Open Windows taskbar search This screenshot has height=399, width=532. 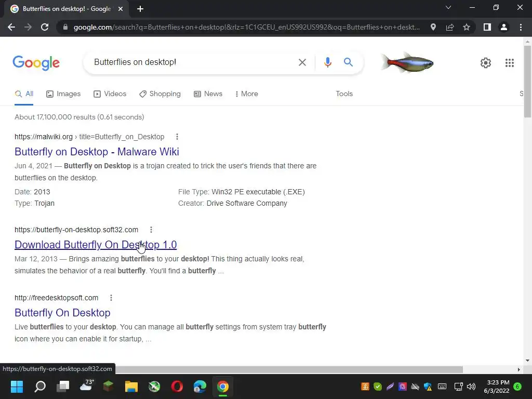click(40, 387)
